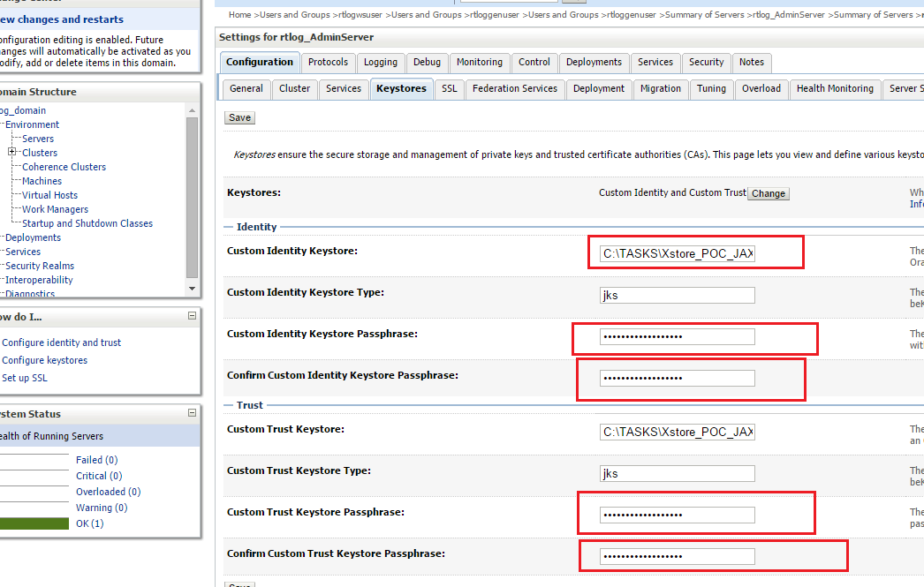Open the OK (1) server health link
924x587 pixels.
coord(89,523)
